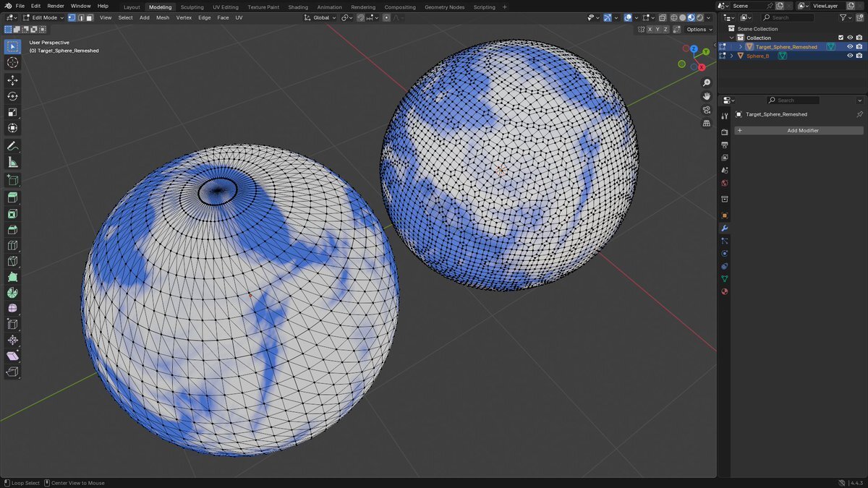
Task: Open the Edit Mode dropdown
Action: pos(44,17)
